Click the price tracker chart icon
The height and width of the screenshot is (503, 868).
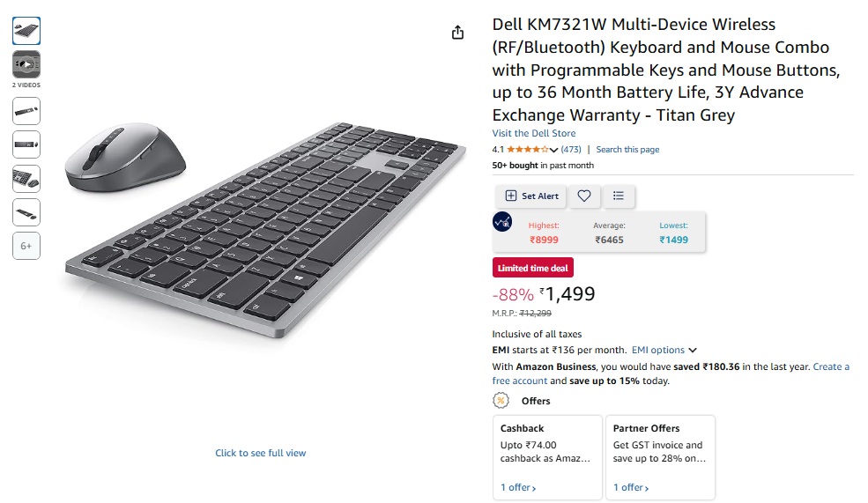pyautogui.click(x=502, y=223)
